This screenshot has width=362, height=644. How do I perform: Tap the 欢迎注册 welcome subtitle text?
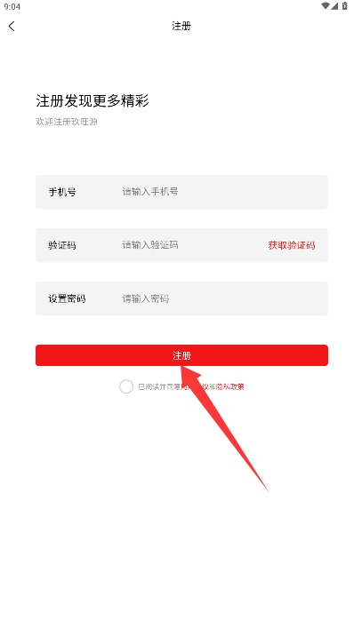coord(67,122)
